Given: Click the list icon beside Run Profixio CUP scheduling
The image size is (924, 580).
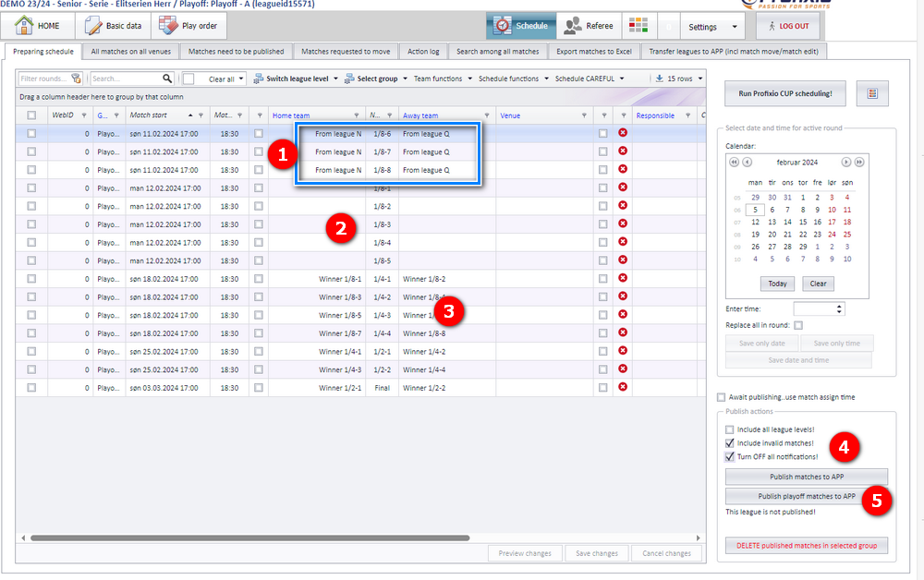Looking at the screenshot, I should tap(872, 93).
